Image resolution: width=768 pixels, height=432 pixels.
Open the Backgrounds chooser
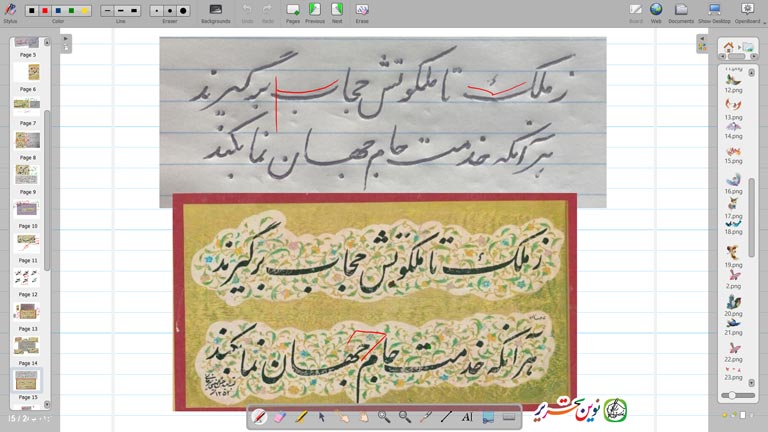[x=215, y=10]
